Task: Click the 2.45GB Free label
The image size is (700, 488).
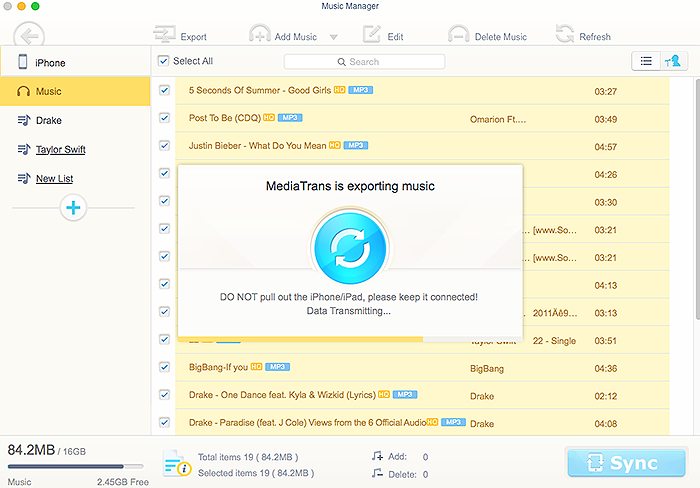Action: [122, 482]
